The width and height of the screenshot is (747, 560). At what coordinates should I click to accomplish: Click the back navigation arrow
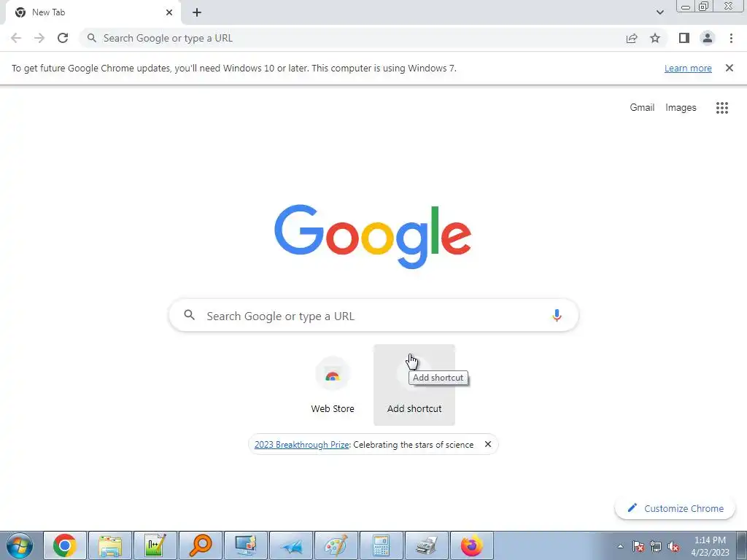coord(16,38)
